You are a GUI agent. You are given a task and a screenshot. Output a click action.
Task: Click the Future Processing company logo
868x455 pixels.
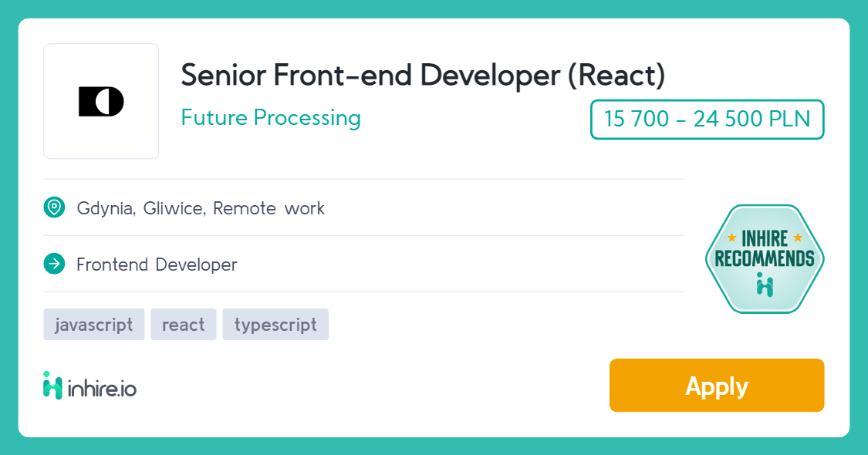[101, 101]
